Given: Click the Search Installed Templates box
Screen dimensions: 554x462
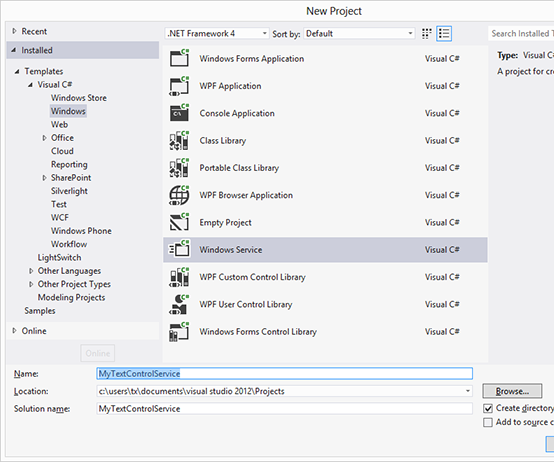Looking at the screenshot, I should (x=521, y=34).
